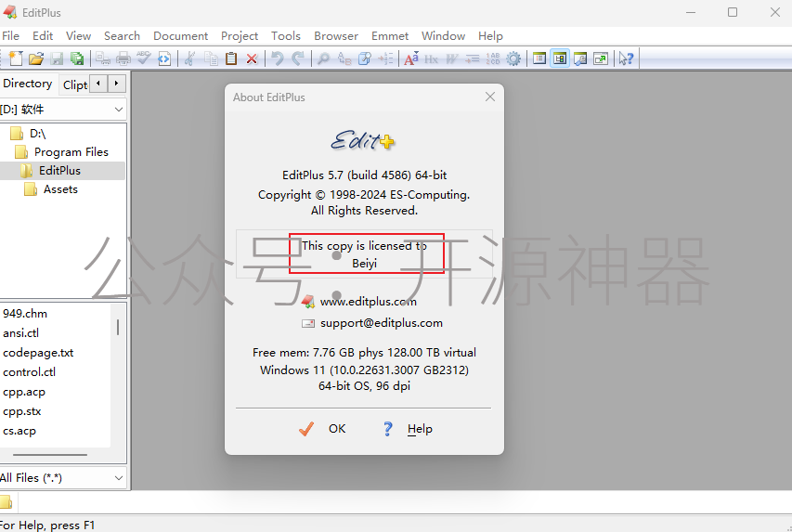Click support@editplus.com email link

[x=382, y=323]
